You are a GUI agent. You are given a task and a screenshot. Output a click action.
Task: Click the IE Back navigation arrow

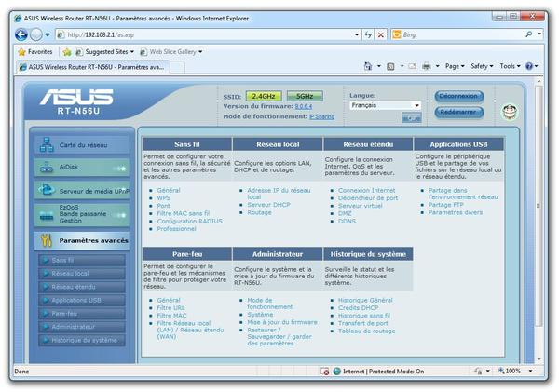click(21, 34)
